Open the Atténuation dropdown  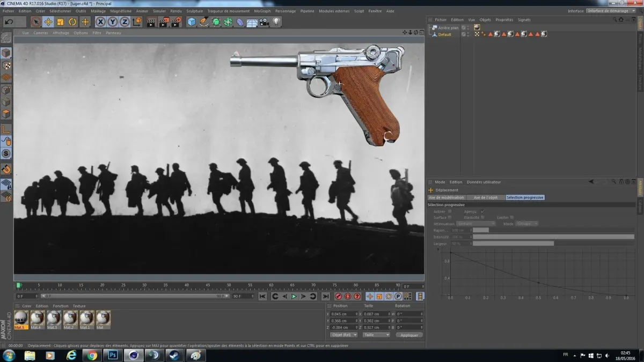coord(477,224)
